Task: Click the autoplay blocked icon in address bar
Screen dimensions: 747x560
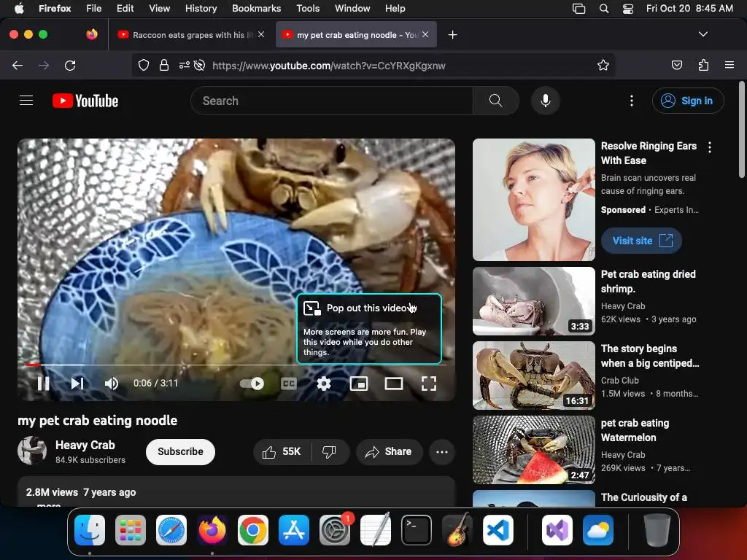Action: pos(200,65)
